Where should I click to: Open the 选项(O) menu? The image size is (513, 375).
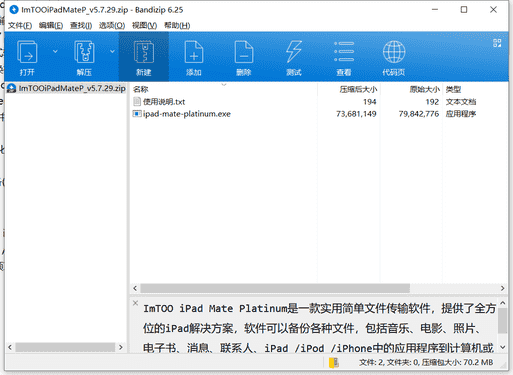point(112,25)
